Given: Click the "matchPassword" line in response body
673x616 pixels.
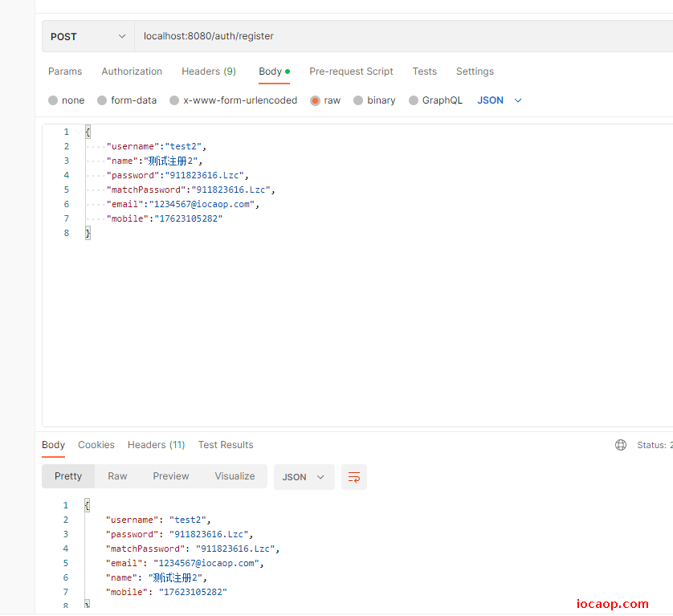Looking at the screenshot, I should point(193,549).
